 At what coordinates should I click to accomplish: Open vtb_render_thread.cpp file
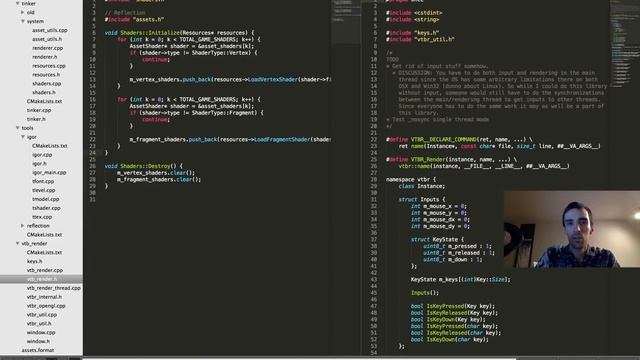tap(54, 288)
